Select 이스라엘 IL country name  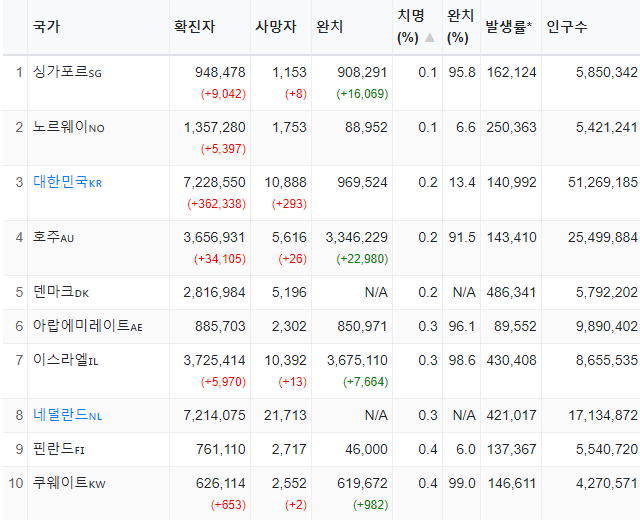65,360
